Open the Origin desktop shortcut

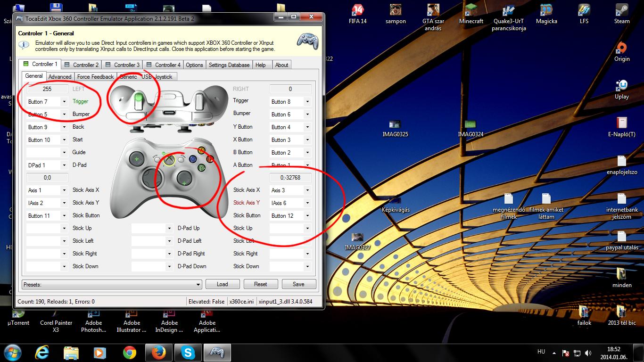click(x=622, y=51)
